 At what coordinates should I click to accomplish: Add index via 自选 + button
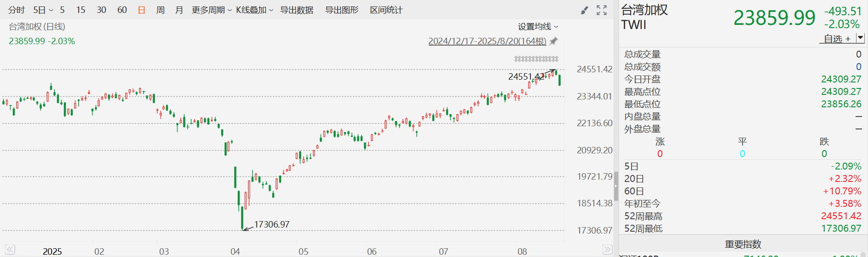837,39
